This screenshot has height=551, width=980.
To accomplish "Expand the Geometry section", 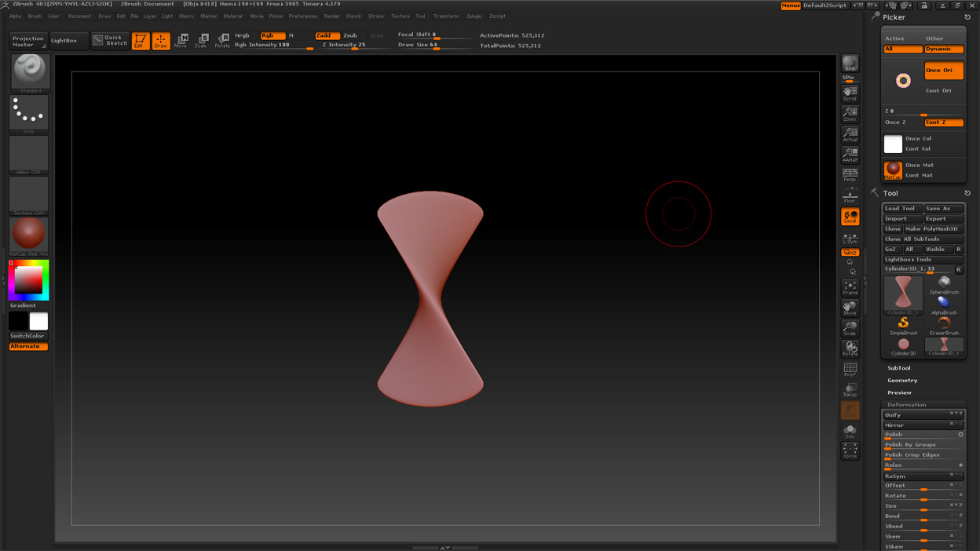I will [902, 380].
